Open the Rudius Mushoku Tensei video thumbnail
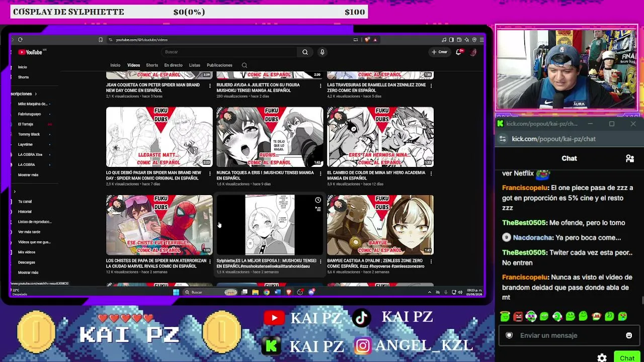644x362 pixels. click(270, 137)
